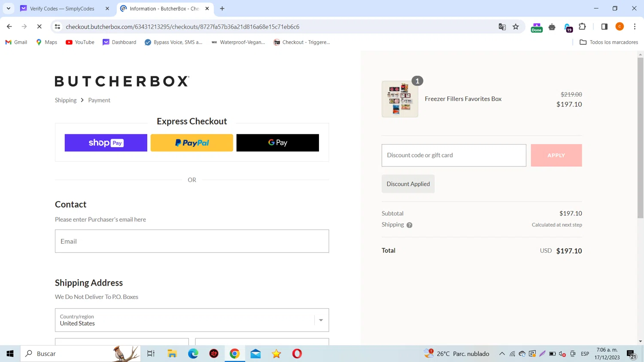Pay with Shop Pay express checkout
Screen dimensions: 644x362
pos(106,143)
